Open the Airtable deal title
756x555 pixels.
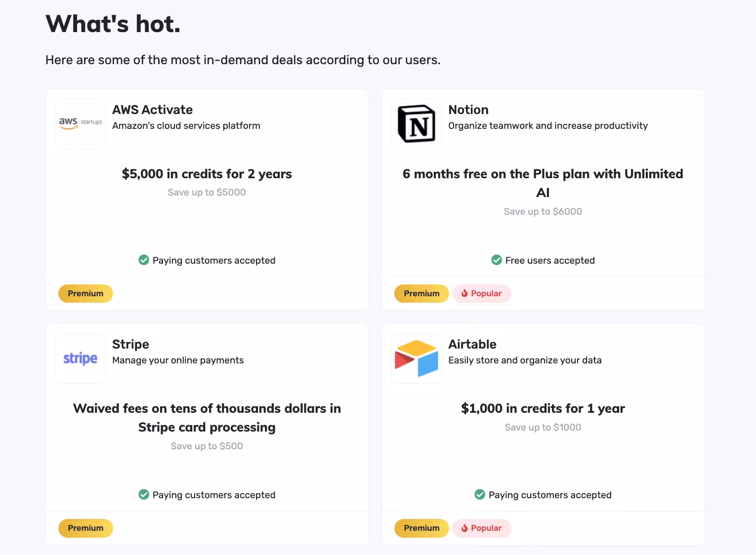coord(472,344)
